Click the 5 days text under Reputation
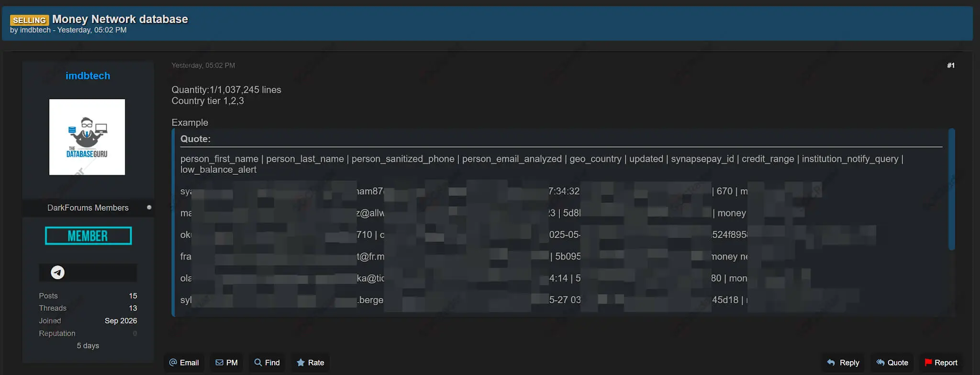The image size is (980, 375). click(88, 346)
